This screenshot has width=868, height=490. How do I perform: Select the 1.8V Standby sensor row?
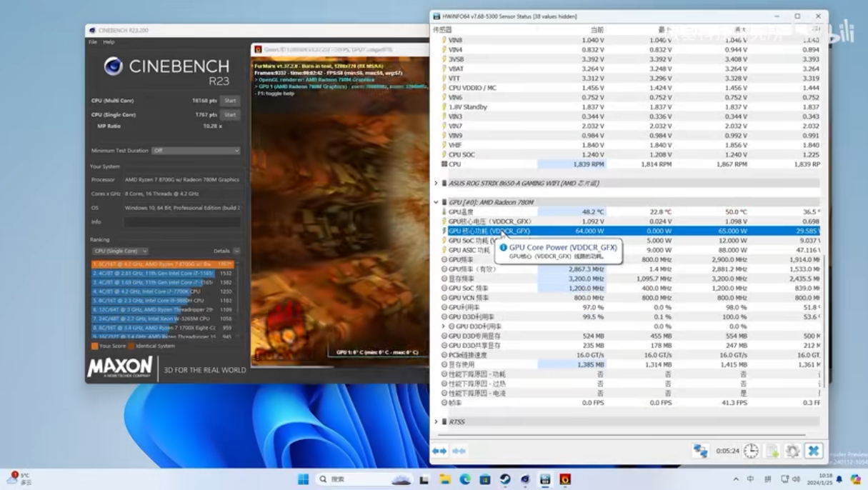[631, 107]
